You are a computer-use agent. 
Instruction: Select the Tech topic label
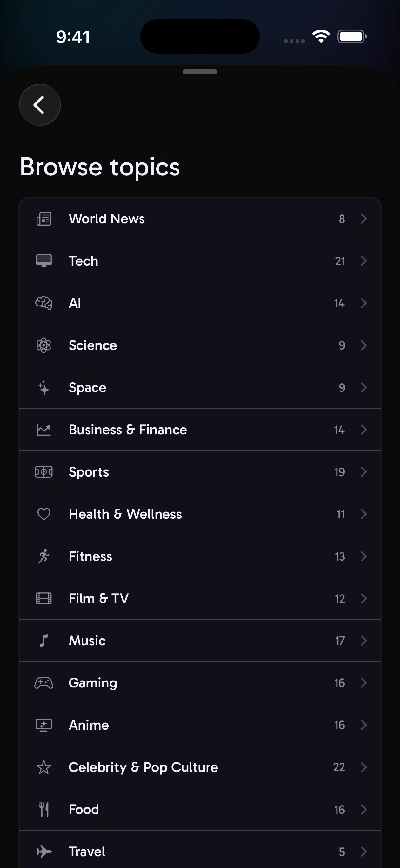(x=83, y=261)
